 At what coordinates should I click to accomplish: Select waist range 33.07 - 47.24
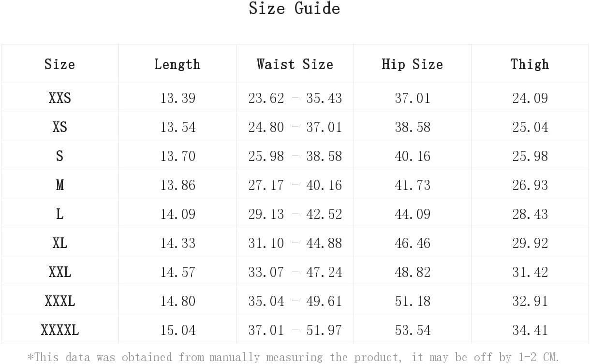click(x=295, y=272)
